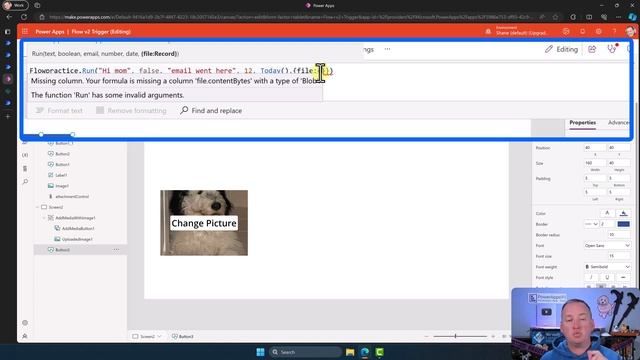This screenshot has width=640, height=360.
Task: Click the browser address bar URL
Action: click(290, 17)
